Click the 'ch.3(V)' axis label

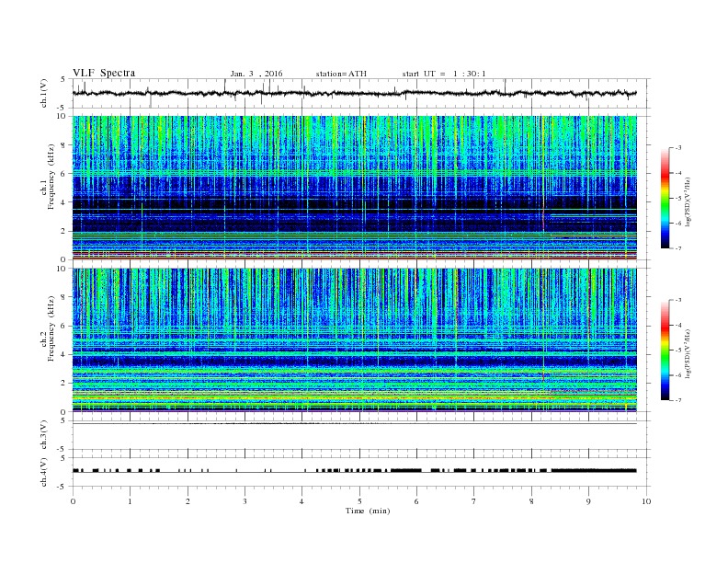tap(44, 435)
